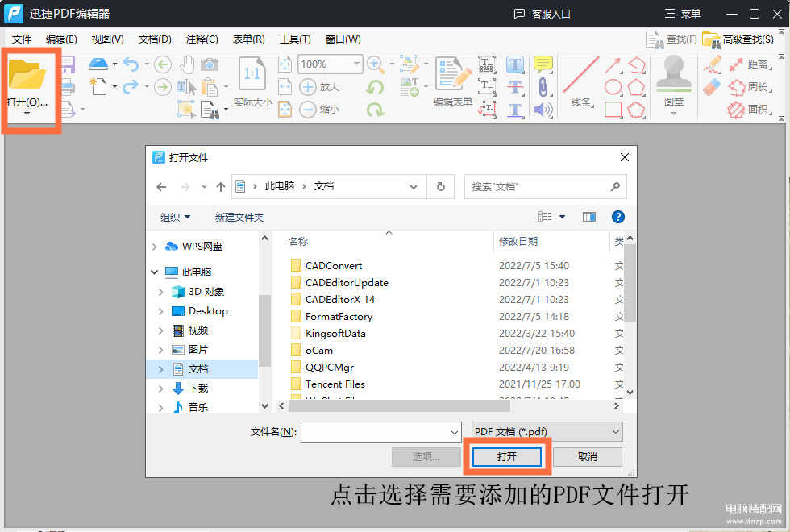Click the actual size 1:1 icon
790x532 pixels.
point(252,75)
